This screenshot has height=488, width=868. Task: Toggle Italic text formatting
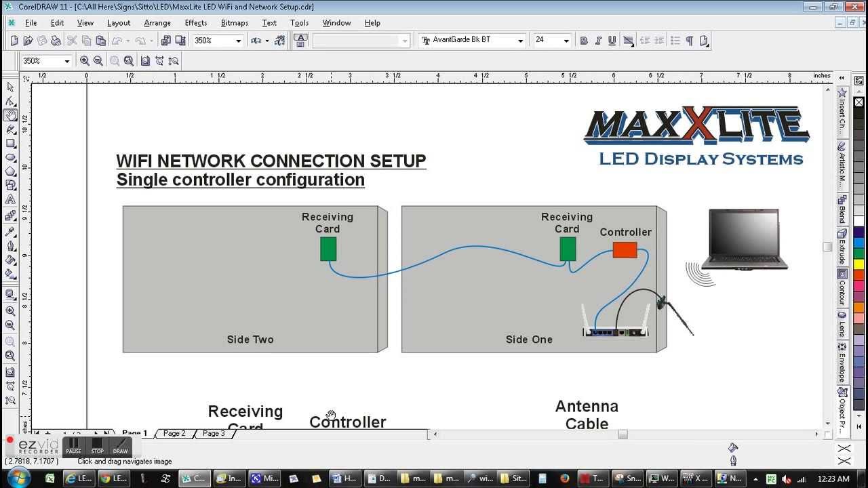[x=598, y=41]
